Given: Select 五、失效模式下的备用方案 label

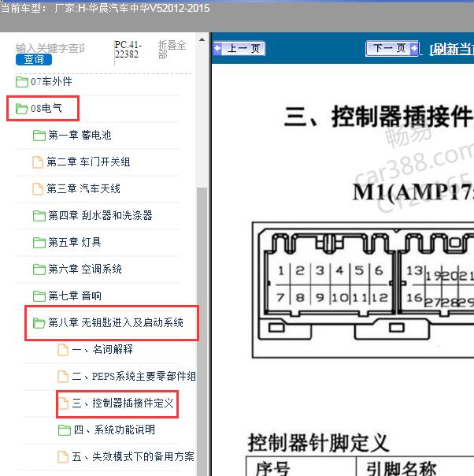Looking at the screenshot, I should pos(133,456).
